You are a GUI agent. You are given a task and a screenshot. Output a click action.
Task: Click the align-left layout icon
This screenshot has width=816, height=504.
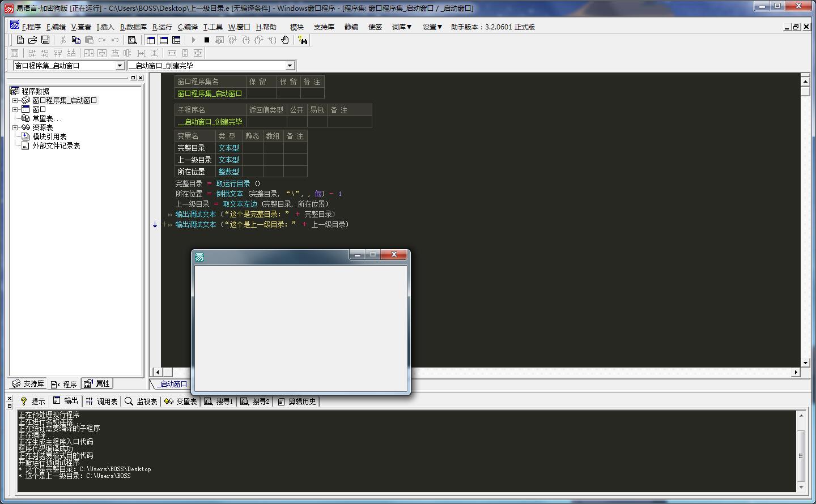(x=32, y=53)
